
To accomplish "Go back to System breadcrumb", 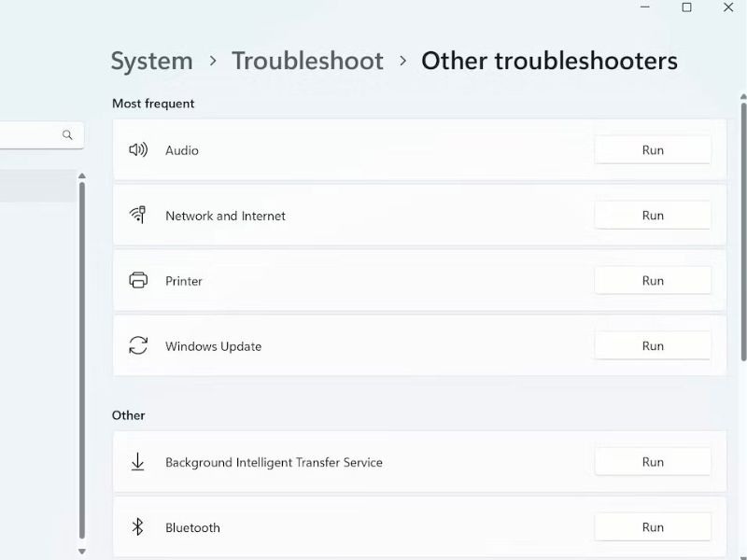I will pyautogui.click(x=151, y=61).
